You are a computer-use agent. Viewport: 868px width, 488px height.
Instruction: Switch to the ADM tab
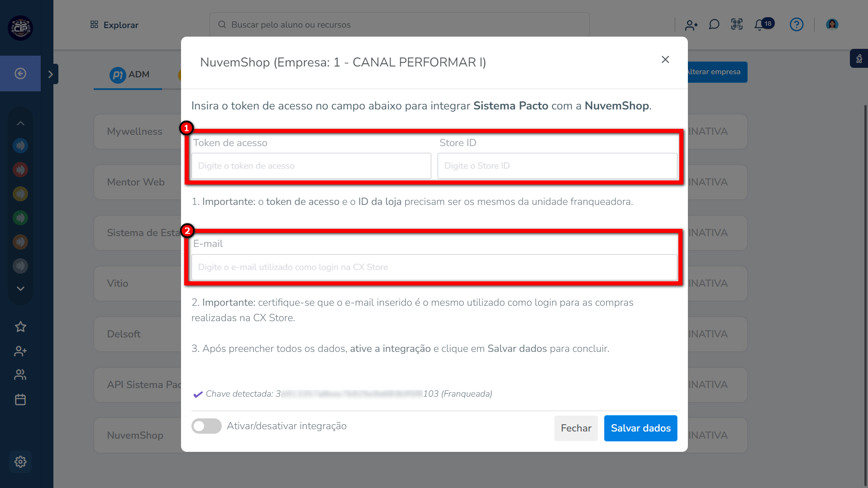click(129, 75)
